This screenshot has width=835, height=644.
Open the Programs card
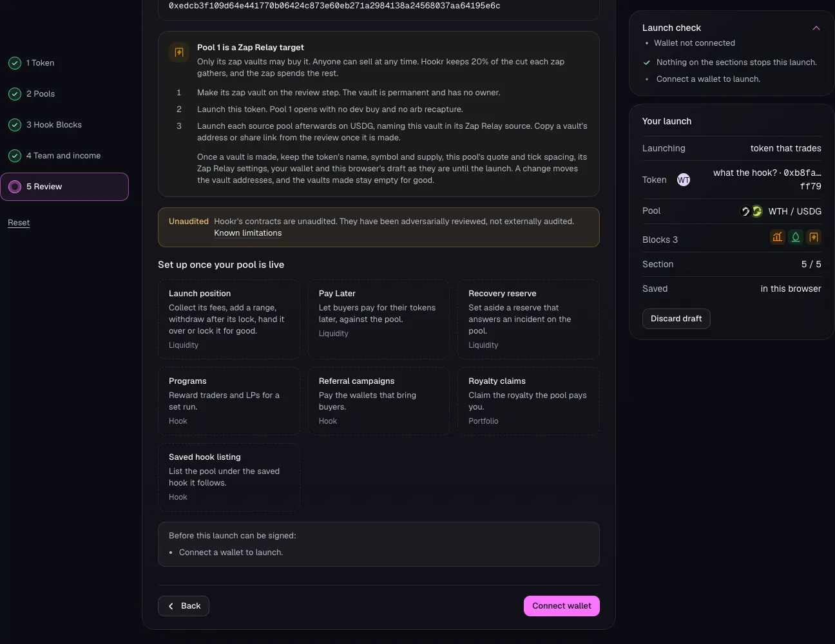tap(229, 401)
